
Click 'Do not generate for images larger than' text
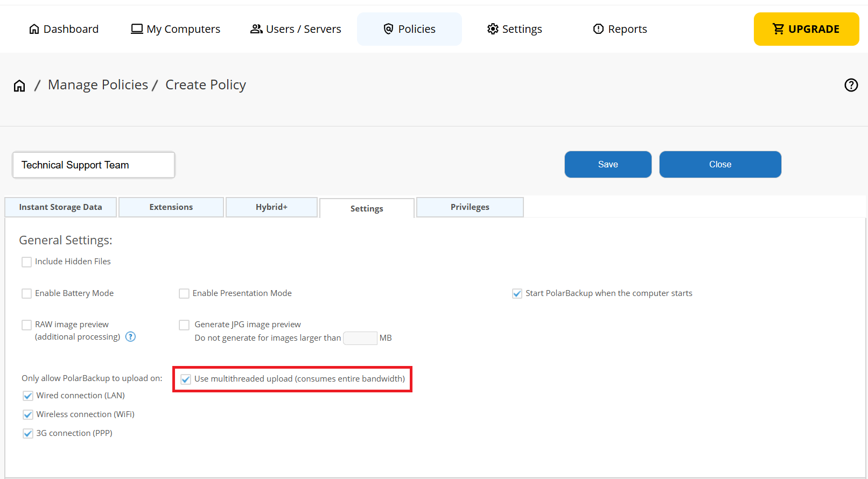[x=268, y=338]
